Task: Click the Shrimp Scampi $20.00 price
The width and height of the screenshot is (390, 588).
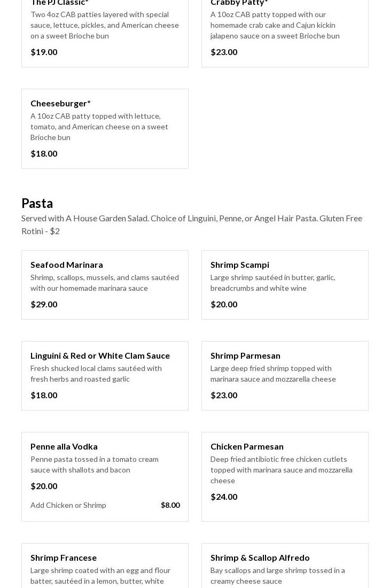Action: tap(224, 304)
